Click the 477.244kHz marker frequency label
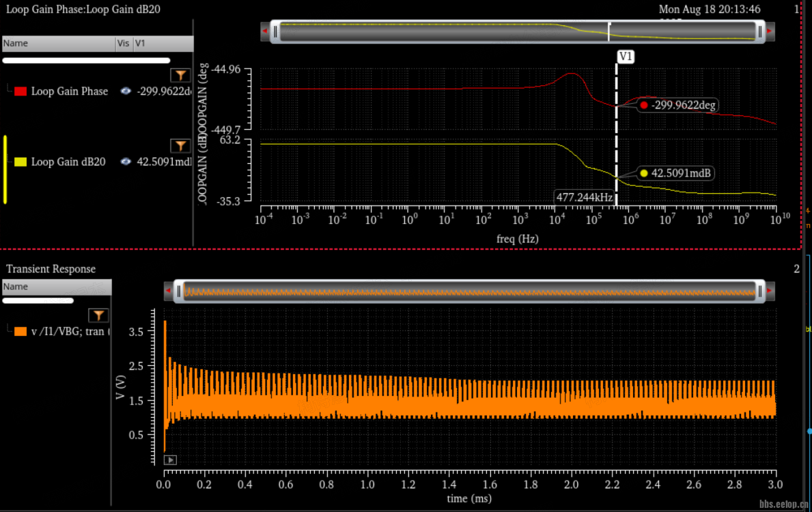The image size is (812, 512). 584,197
